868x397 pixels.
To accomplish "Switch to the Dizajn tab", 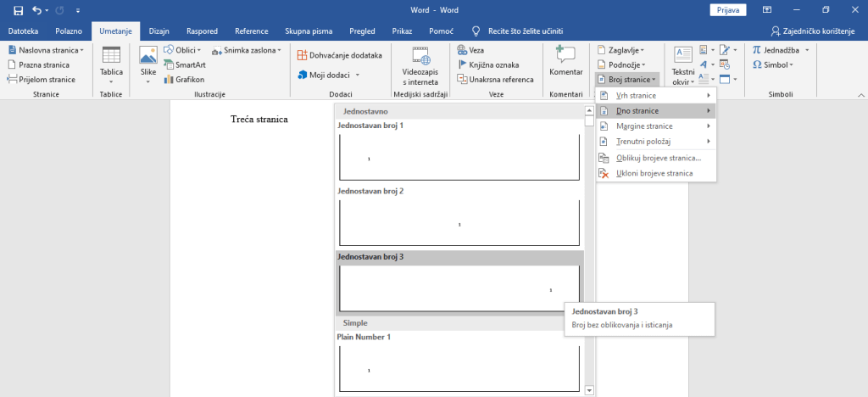I will coord(159,31).
